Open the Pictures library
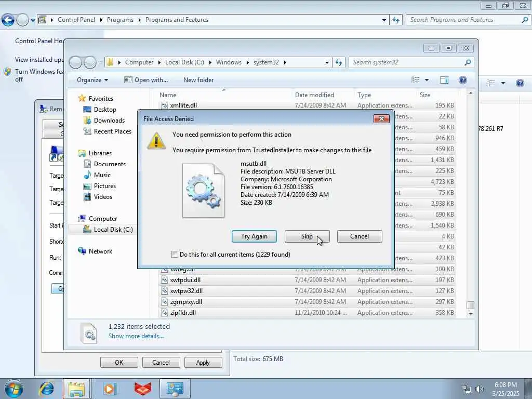532x399 pixels. point(104,186)
